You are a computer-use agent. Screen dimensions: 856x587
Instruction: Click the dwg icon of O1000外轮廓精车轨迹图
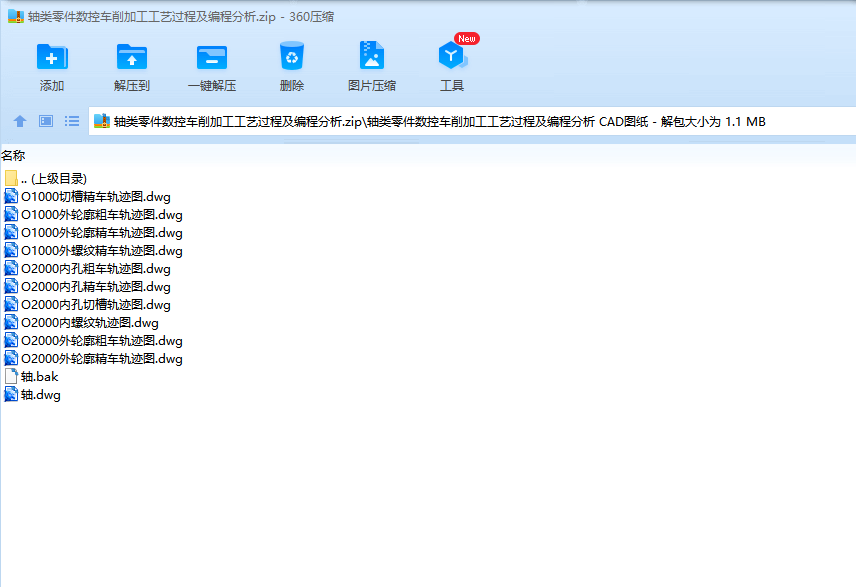[11, 233]
